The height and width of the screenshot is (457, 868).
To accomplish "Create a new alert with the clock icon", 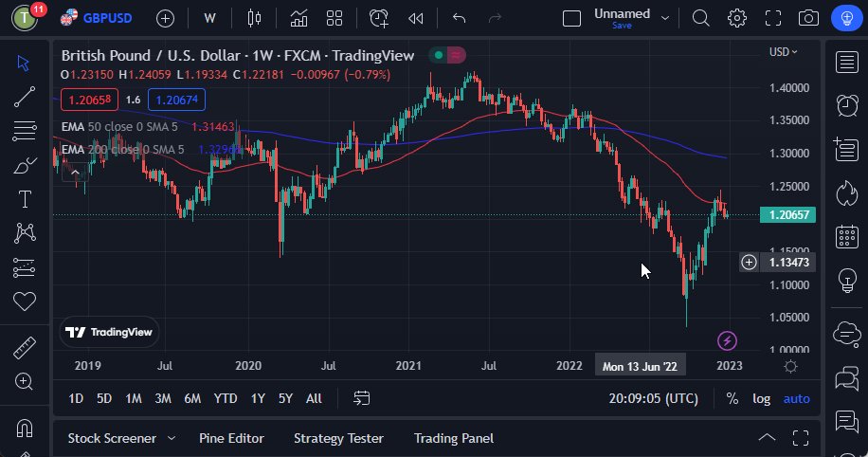I will click(x=379, y=18).
